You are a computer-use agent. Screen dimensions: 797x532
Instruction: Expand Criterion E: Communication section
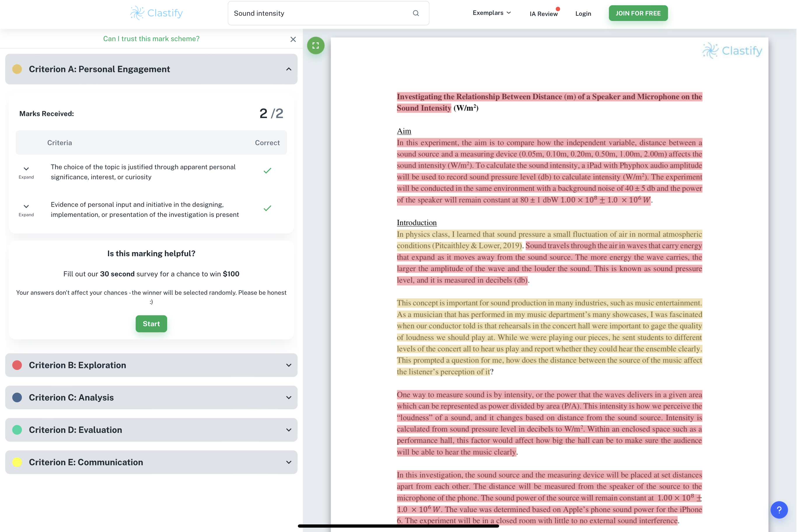(289, 462)
